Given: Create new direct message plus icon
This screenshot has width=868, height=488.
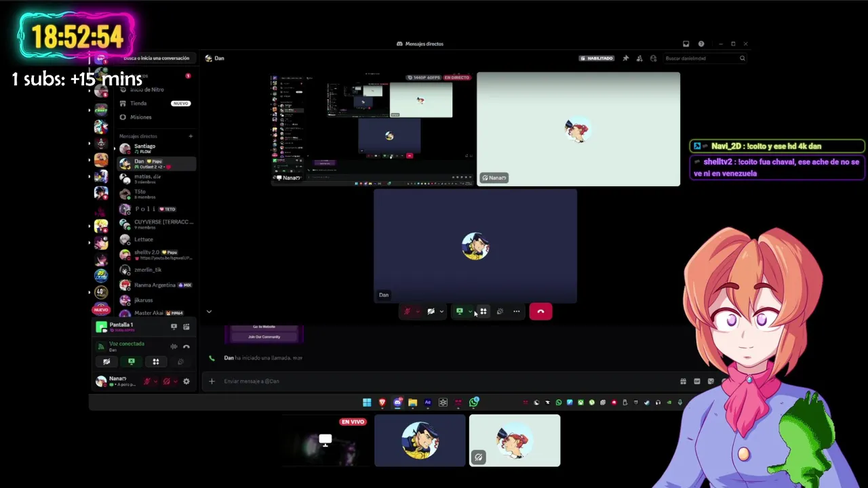Looking at the screenshot, I should 191,136.
